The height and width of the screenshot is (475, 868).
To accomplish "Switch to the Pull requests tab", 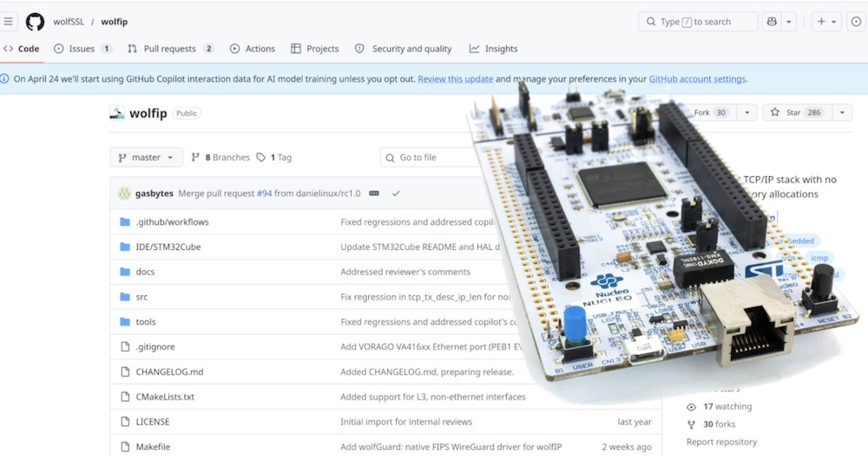I will pyautogui.click(x=170, y=49).
